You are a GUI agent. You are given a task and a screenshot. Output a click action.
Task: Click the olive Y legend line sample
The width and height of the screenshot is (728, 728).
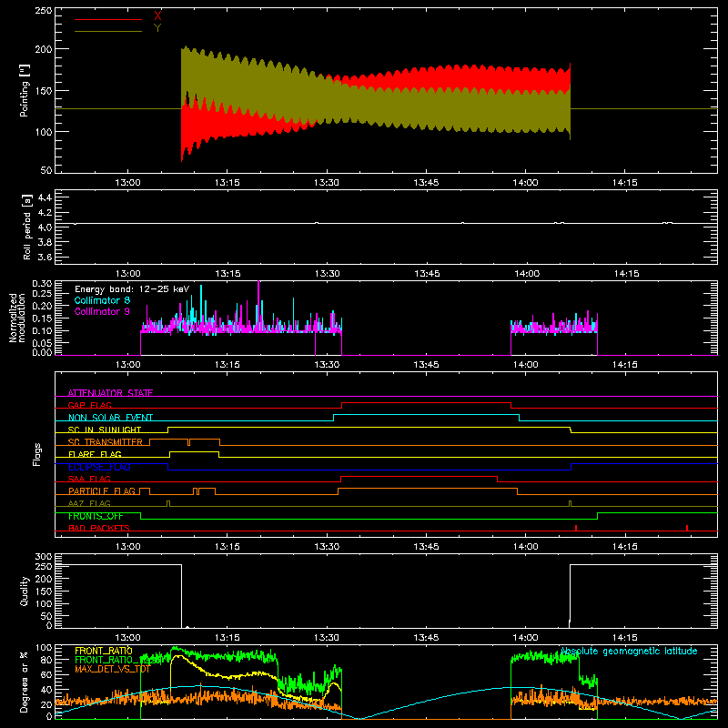[x=107, y=31]
